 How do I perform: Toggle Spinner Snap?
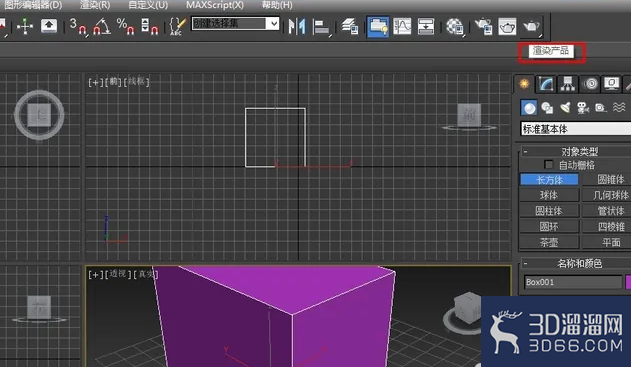[x=150, y=27]
